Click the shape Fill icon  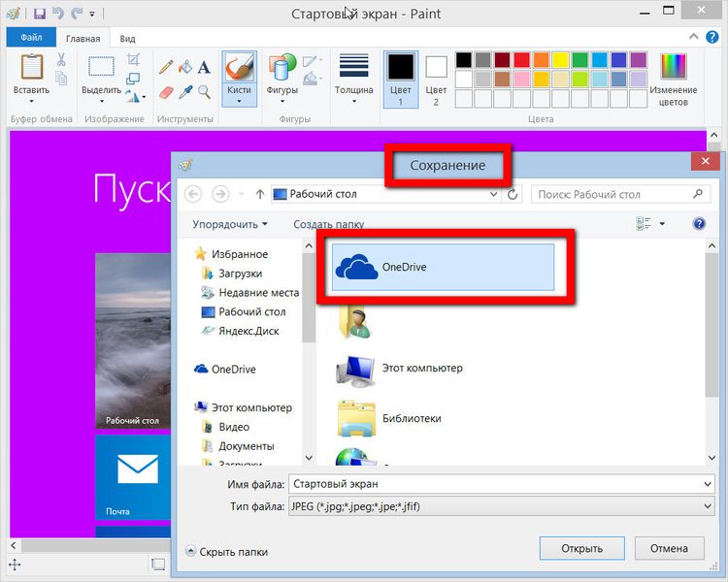click(311, 79)
